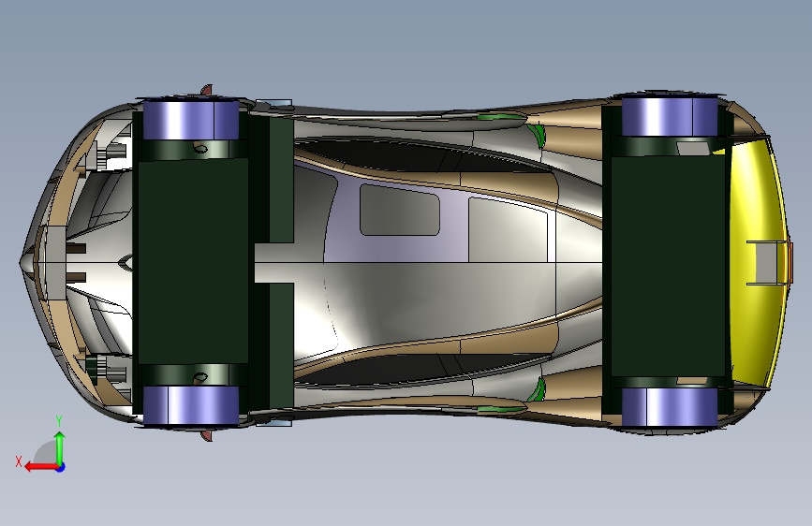Screen dimensions: 812x526
Task: Click the green Y axis arrow of triad
Action: (60, 447)
